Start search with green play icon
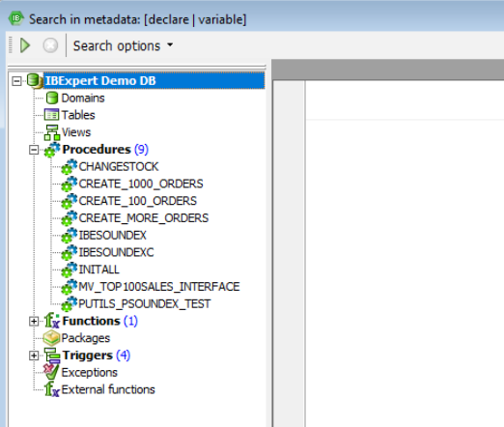The width and height of the screenshot is (504, 427). pyautogui.click(x=25, y=45)
